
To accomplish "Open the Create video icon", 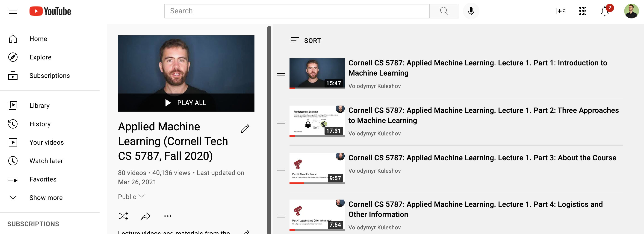I will [x=560, y=11].
